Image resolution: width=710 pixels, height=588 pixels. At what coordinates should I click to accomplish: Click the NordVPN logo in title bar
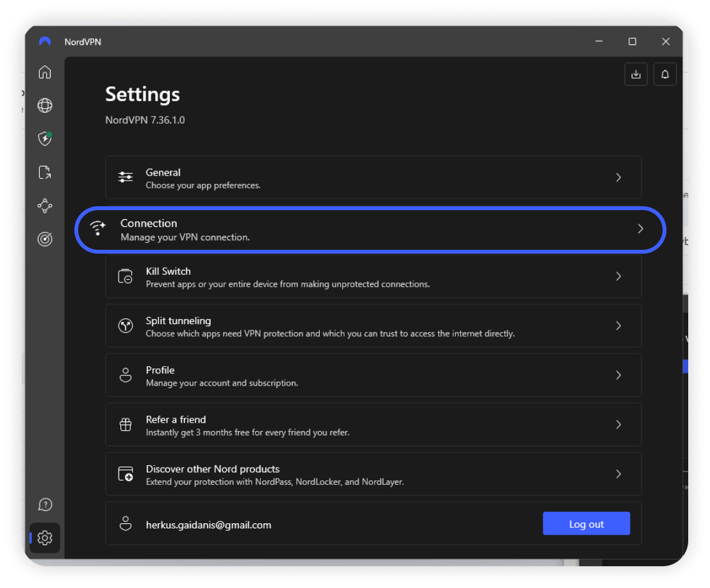[x=45, y=42]
